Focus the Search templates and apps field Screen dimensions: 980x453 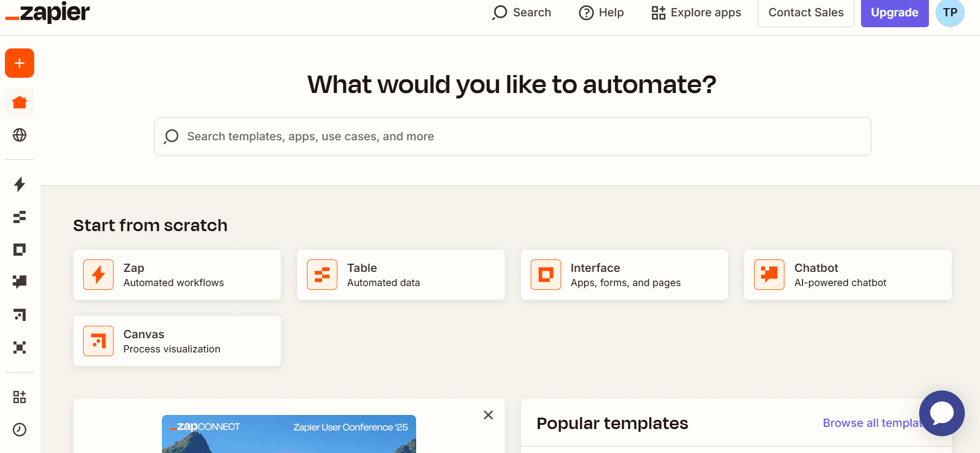click(x=512, y=136)
